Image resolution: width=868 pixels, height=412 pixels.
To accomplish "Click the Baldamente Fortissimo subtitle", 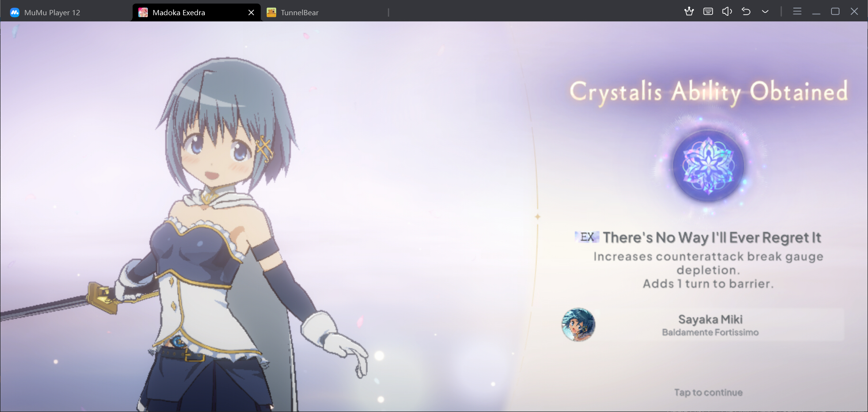I will [710, 333].
